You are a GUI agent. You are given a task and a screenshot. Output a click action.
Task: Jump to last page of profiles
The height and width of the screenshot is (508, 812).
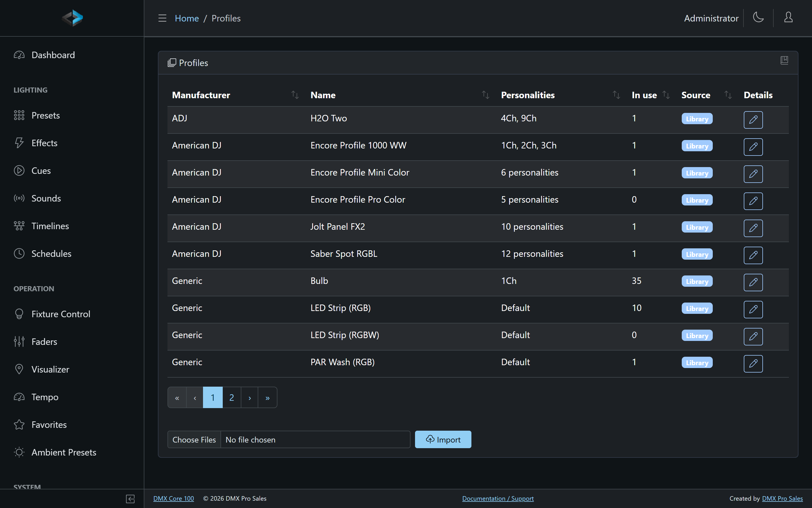pyautogui.click(x=267, y=398)
